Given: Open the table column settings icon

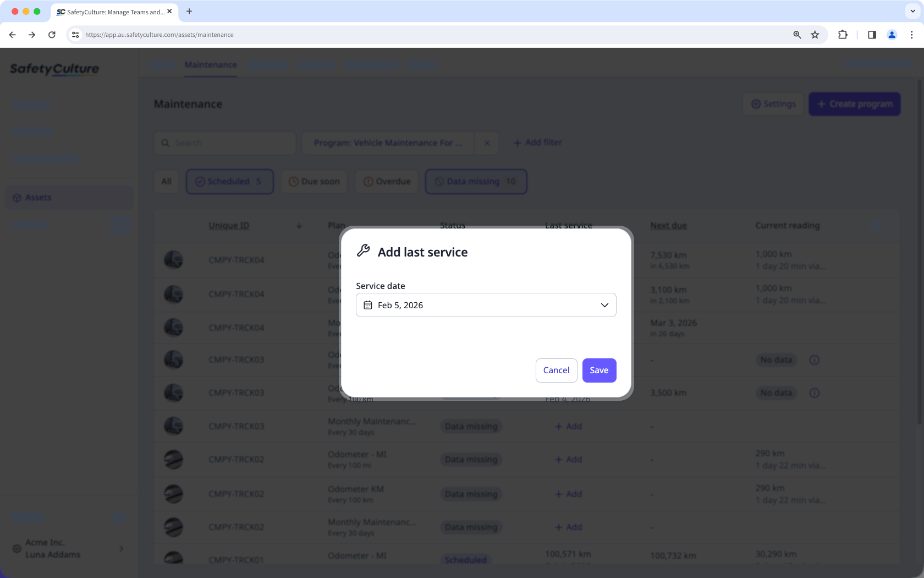Looking at the screenshot, I should 876,226.
